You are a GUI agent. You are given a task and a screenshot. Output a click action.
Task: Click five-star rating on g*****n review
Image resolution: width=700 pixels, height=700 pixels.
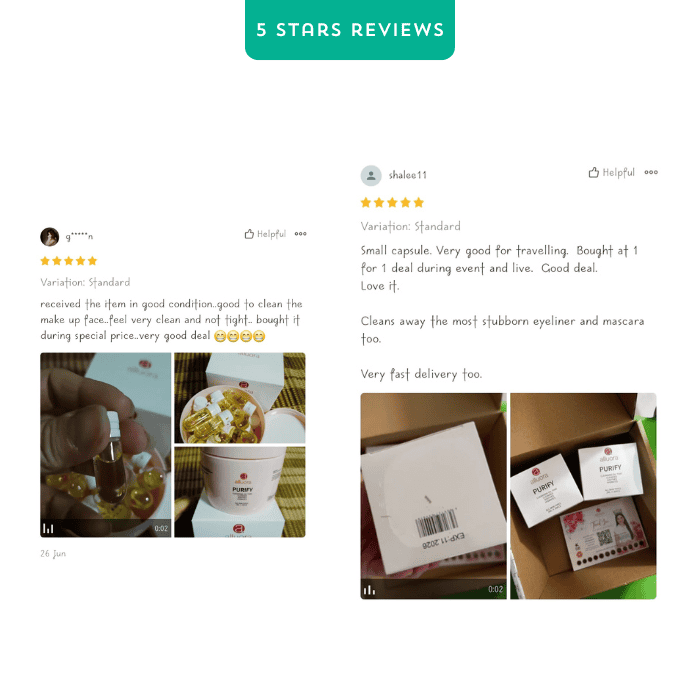pos(69,261)
